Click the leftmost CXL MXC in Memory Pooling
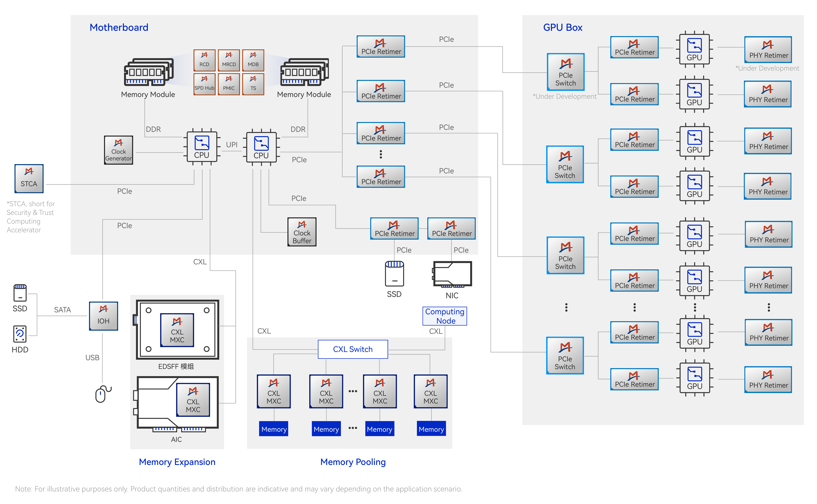 click(274, 391)
